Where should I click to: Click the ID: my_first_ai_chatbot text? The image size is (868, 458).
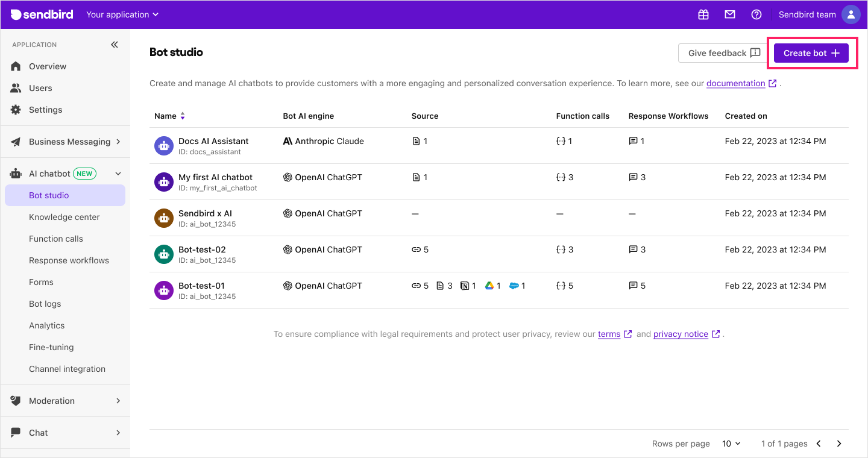[x=218, y=188]
